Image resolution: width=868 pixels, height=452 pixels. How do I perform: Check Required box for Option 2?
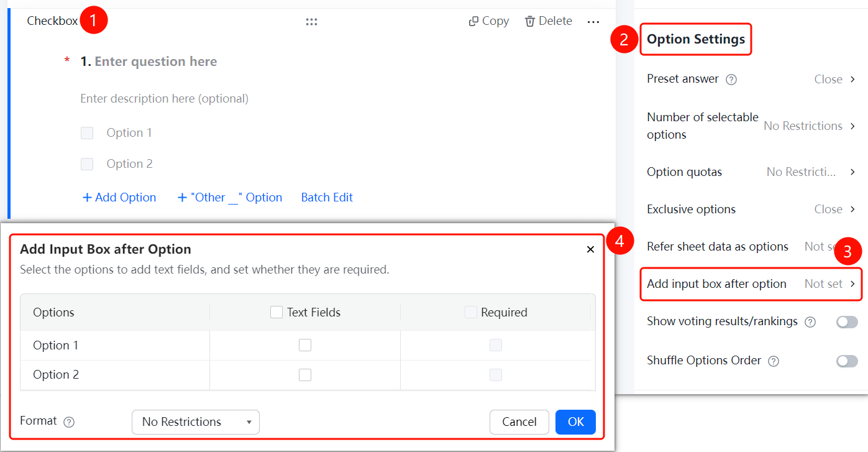point(496,375)
